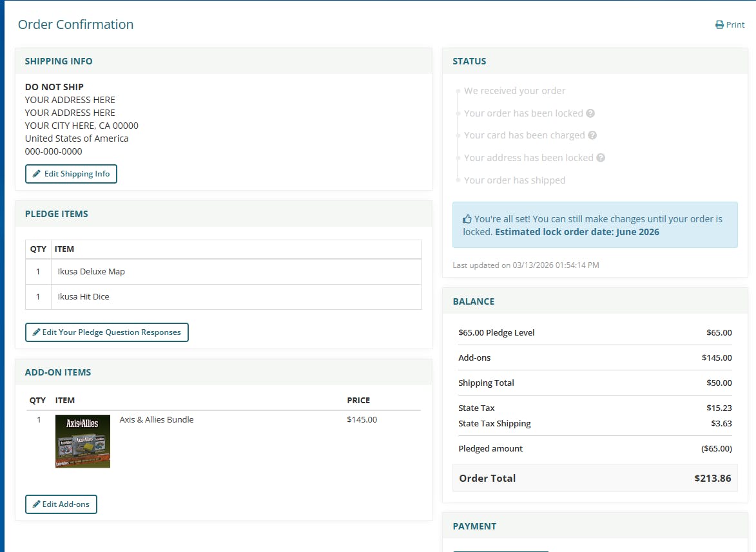Click thumbs-up icon in the all-set notice

point(467,219)
